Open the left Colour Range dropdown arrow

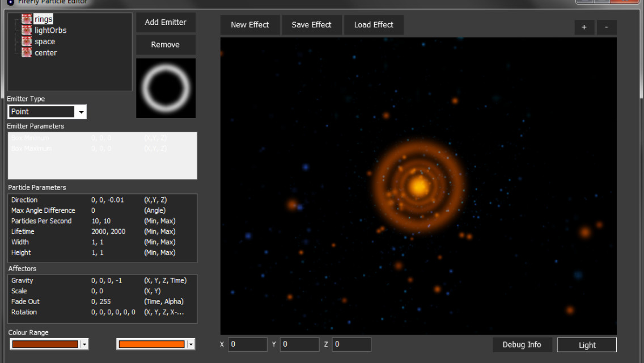[x=83, y=344]
